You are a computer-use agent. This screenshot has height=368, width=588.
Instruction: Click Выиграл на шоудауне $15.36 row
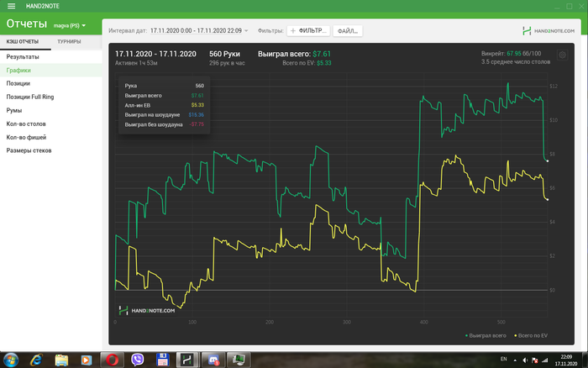(165, 115)
